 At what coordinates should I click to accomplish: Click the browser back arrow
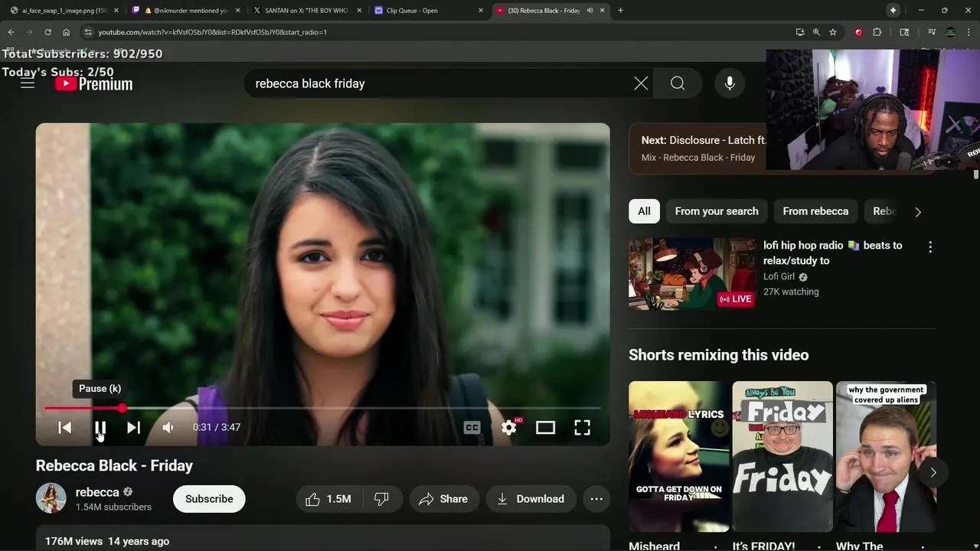coord(11,32)
